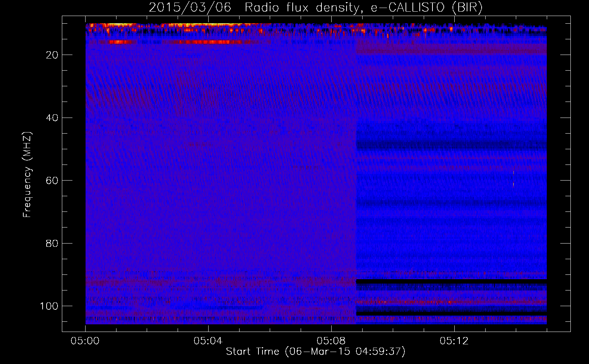The height and width of the screenshot is (364, 589).
Task: Click the 'Start Time (06-Mar-15 04:59:37)' label
Action: coord(316,352)
